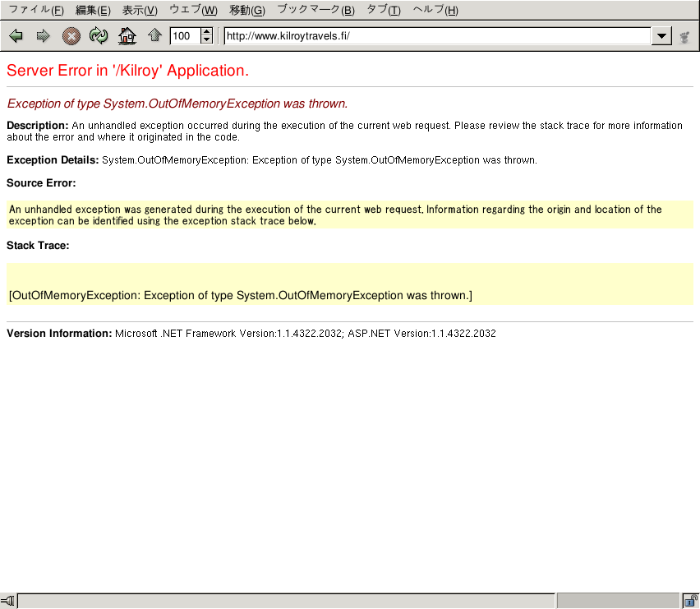Click the OutOfMemoryException stack trace text
The image size is (700, 609).
[240, 295]
